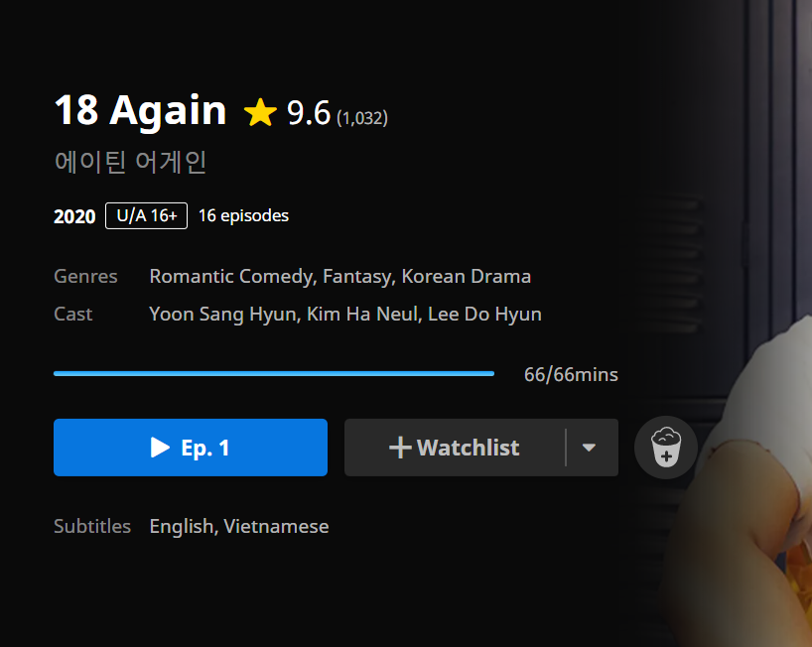
Task: View cast member Yoon Sang Hyun
Action: pos(222,315)
